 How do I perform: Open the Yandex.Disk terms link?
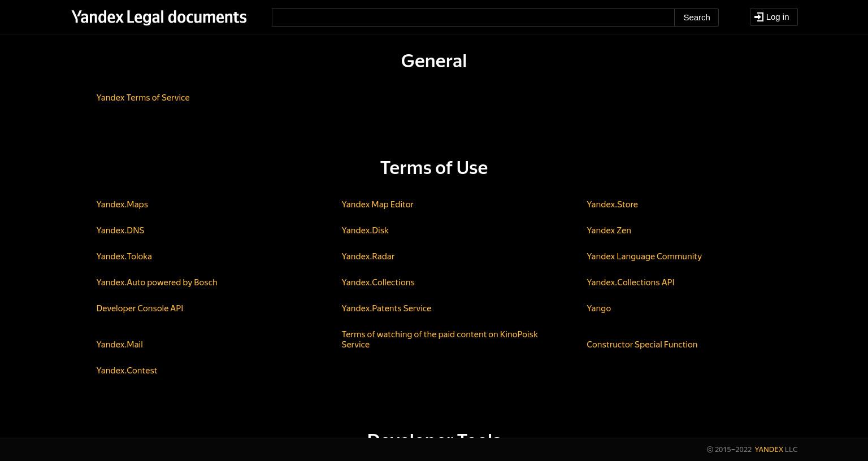point(365,230)
